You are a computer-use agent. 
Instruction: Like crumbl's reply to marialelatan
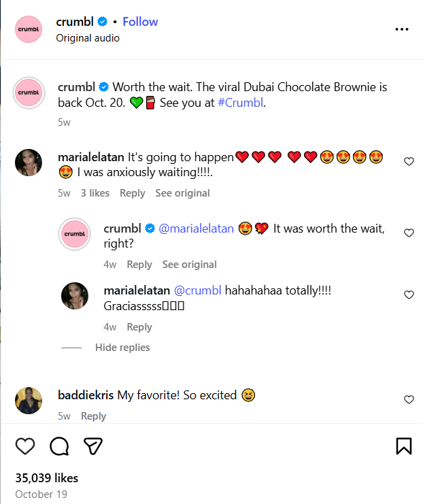click(409, 233)
